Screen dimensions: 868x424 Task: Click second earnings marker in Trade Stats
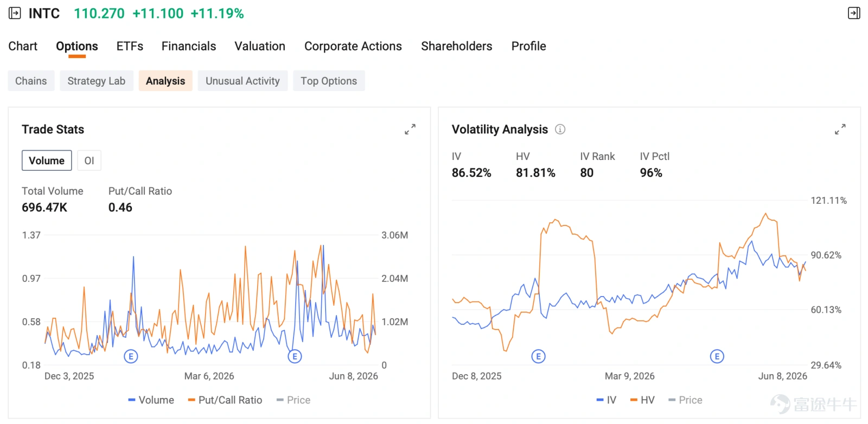pyautogui.click(x=295, y=356)
